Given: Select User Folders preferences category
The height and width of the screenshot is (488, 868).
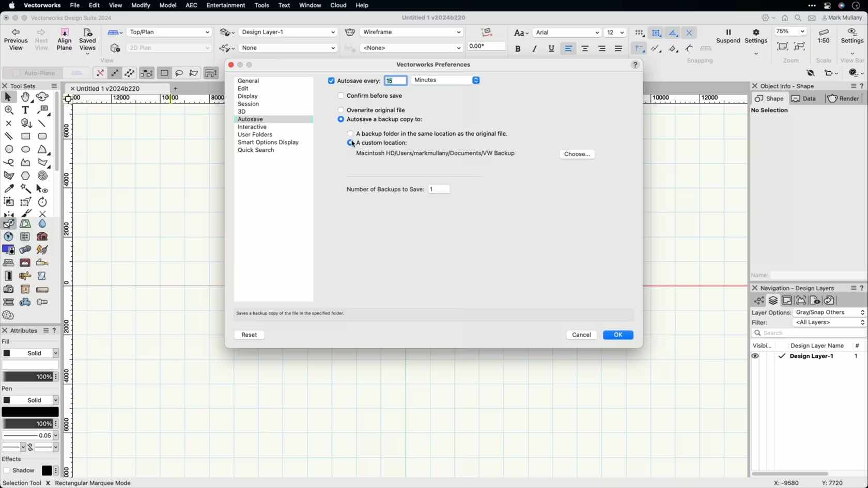Looking at the screenshot, I should 255,135.
